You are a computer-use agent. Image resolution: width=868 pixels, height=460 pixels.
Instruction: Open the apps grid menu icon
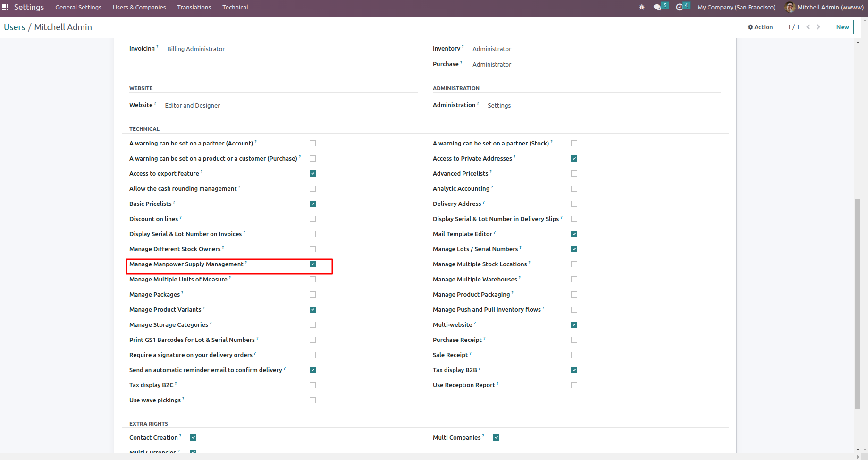pyautogui.click(x=5, y=7)
